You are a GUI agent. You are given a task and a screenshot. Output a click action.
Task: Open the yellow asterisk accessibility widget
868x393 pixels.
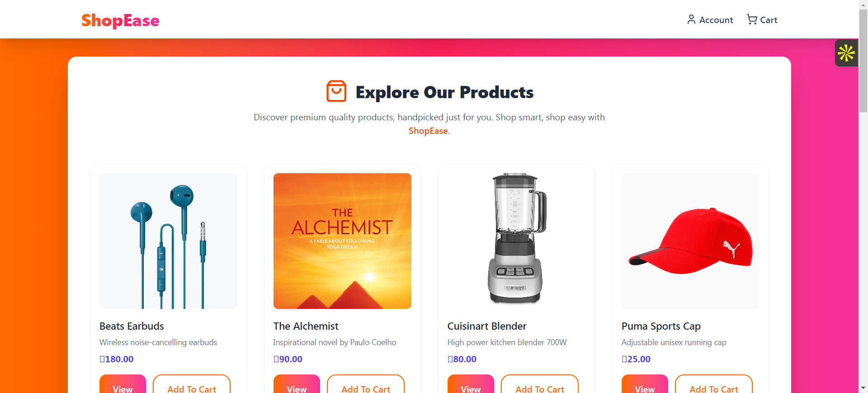click(x=846, y=52)
